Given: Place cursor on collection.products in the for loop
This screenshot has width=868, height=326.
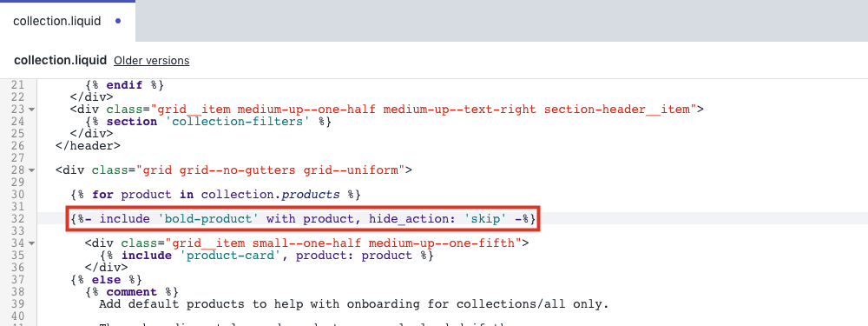Looking at the screenshot, I should pos(271,195).
